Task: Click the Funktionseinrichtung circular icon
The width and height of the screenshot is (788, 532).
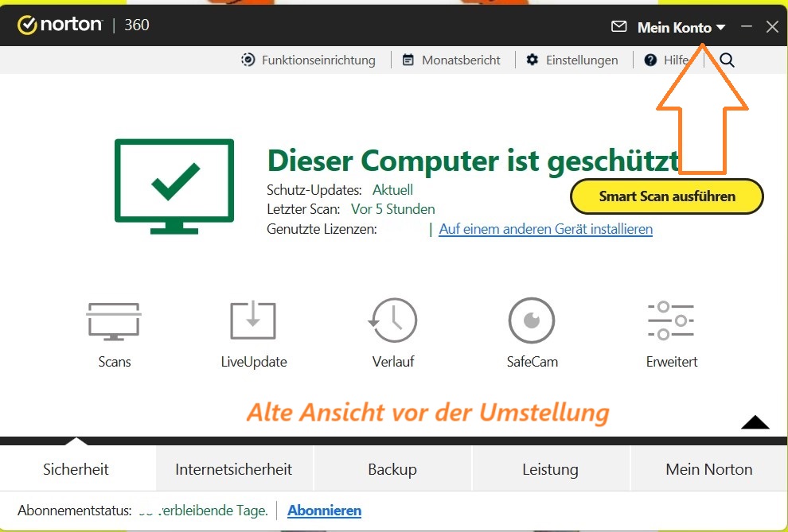Action: (248, 60)
